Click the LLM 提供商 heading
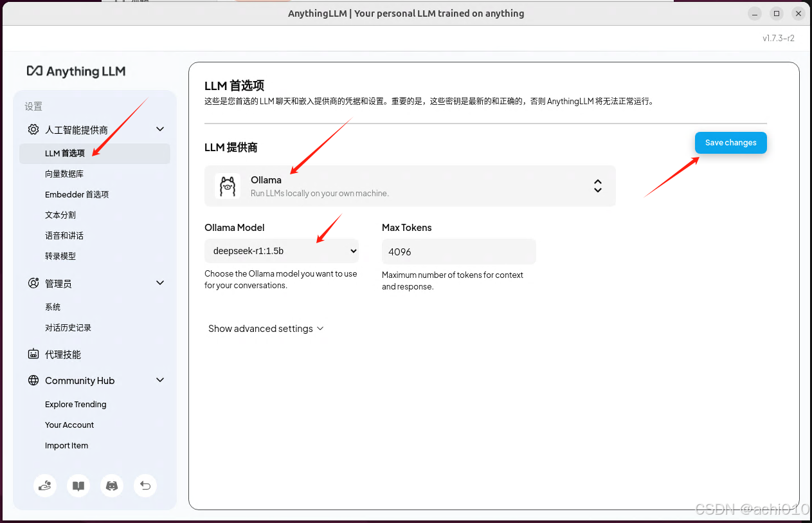This screenshot has height=523, width=812. [x=231, y=147]
